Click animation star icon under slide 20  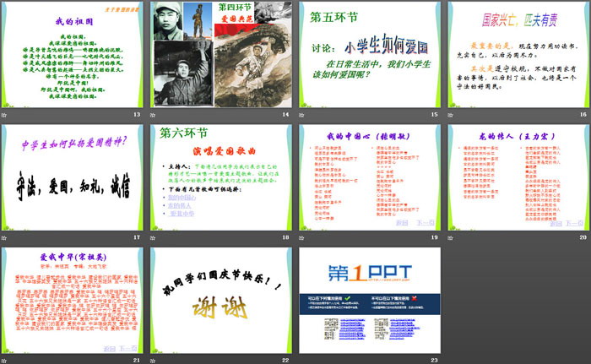click(x=450, y=237)
